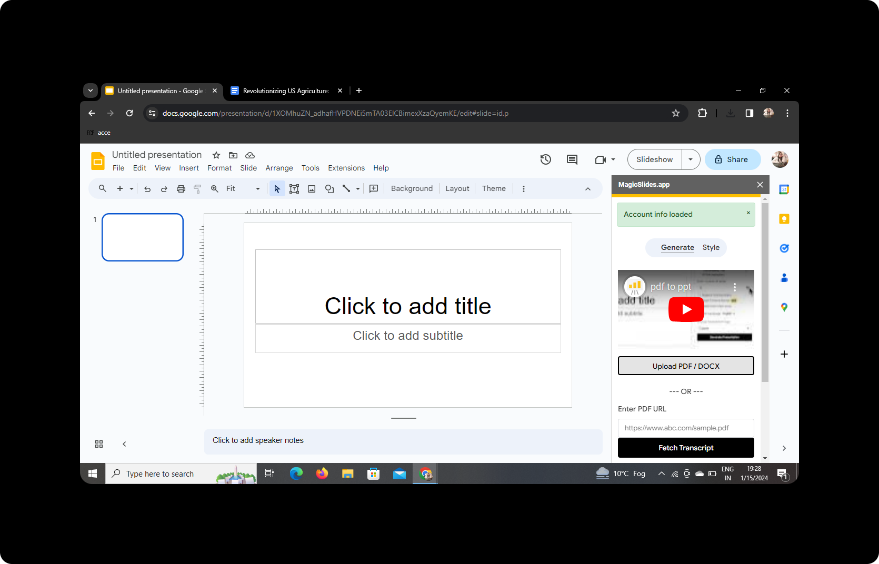Add a new slide plus icon
Screen dimensions: 879x564
(119, 189)
